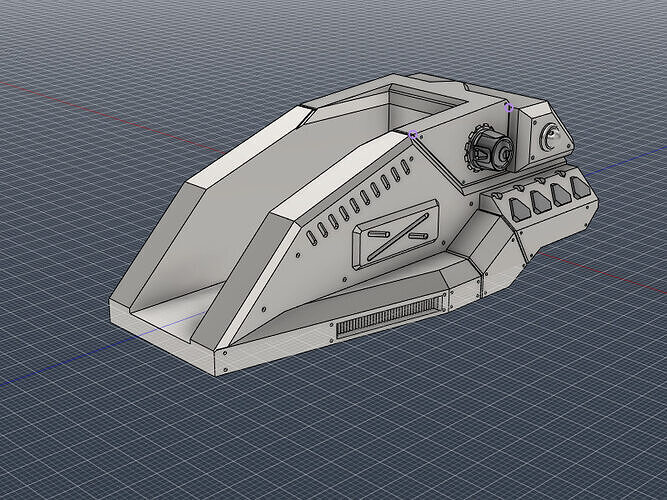Click the blue axis line at the right edge
Image resolution: width=667 pixels, height=500 pixels.
tap(625, 161)
